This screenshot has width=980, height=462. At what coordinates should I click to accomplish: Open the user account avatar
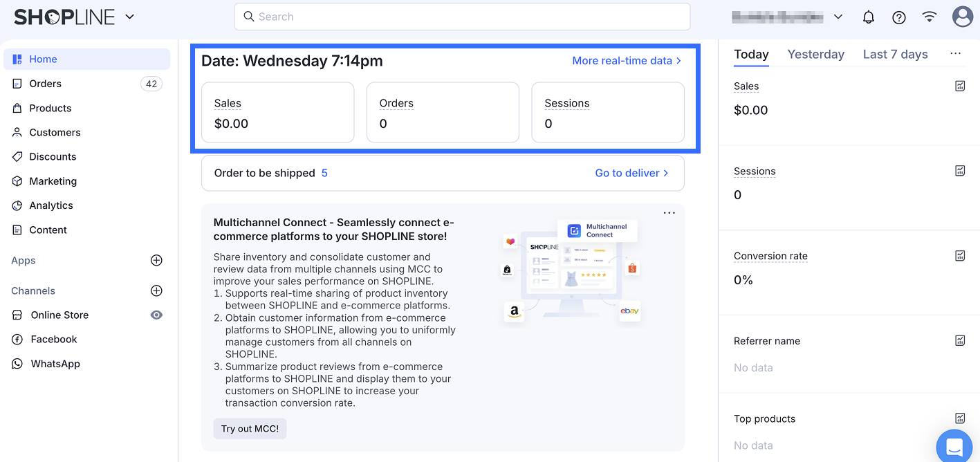(x=963, y=17)
